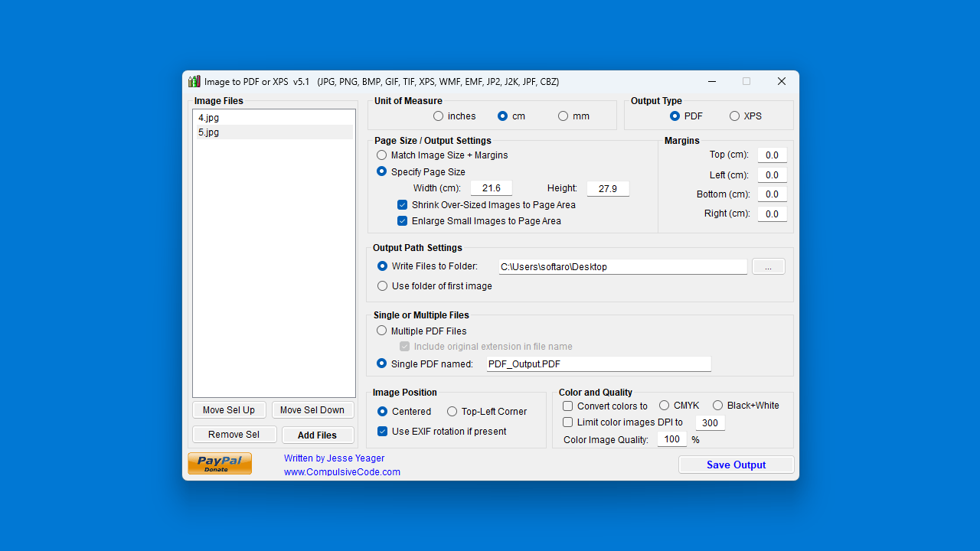The width and height of the screenshot is (980, 551).
Task: Click the Left margin field
Action: (x=772, y=175)
